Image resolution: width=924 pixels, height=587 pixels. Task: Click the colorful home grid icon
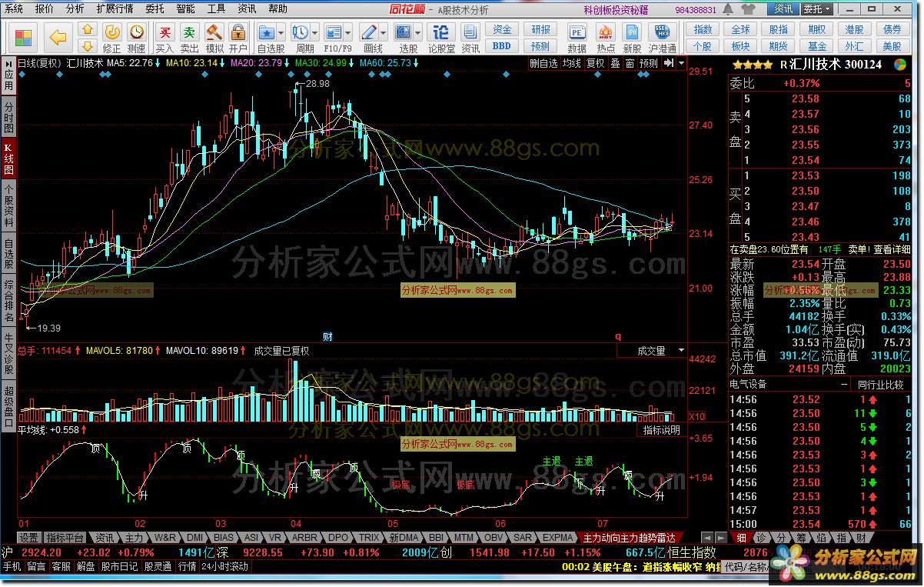23,37
